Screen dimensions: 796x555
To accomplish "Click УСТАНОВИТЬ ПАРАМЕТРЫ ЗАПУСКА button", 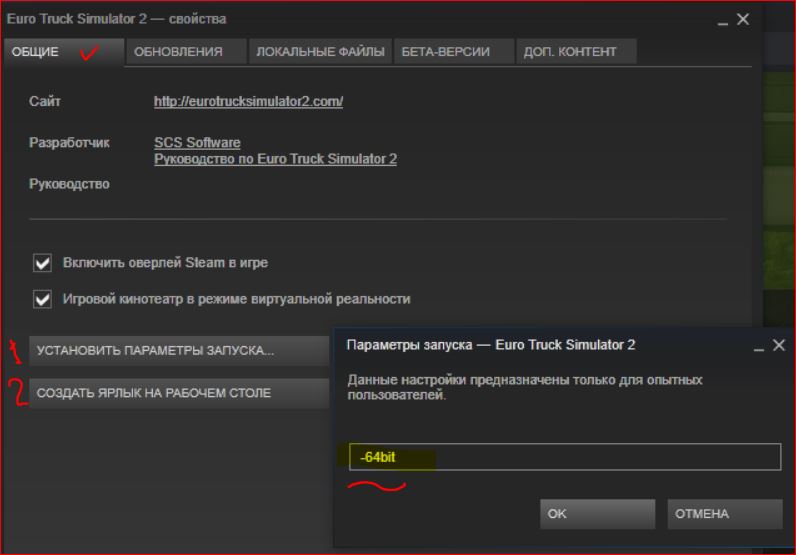I will click(x=179, y=350).
